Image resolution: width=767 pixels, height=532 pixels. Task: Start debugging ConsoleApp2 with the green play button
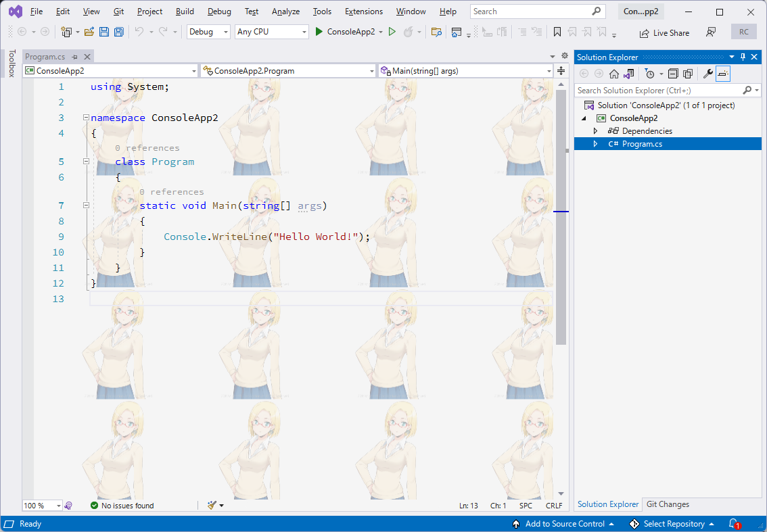319,32
